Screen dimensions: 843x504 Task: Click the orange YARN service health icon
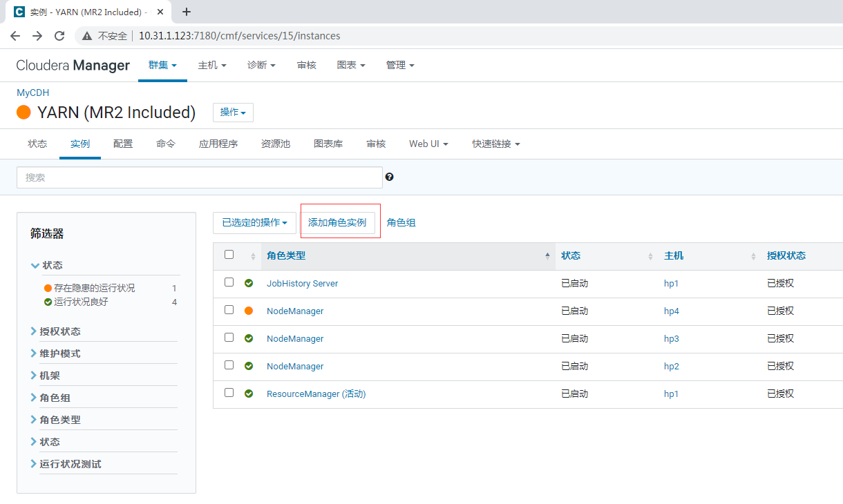coord(24,113)
